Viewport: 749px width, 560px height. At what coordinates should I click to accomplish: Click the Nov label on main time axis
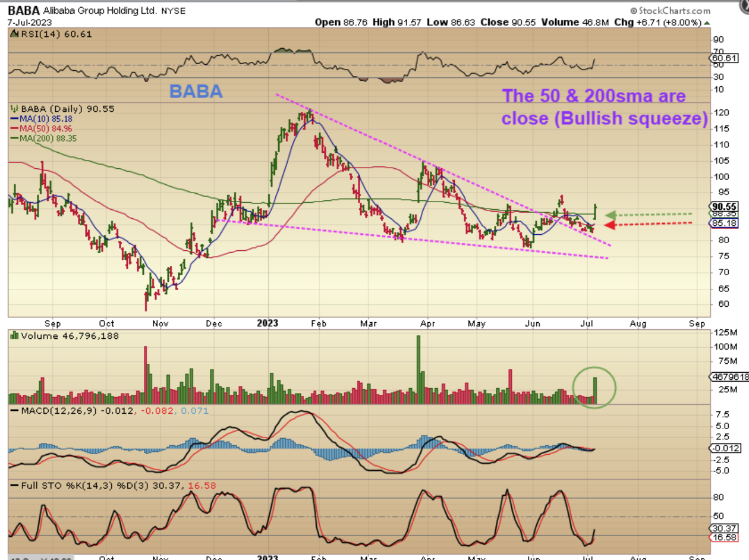click(160, 323)
